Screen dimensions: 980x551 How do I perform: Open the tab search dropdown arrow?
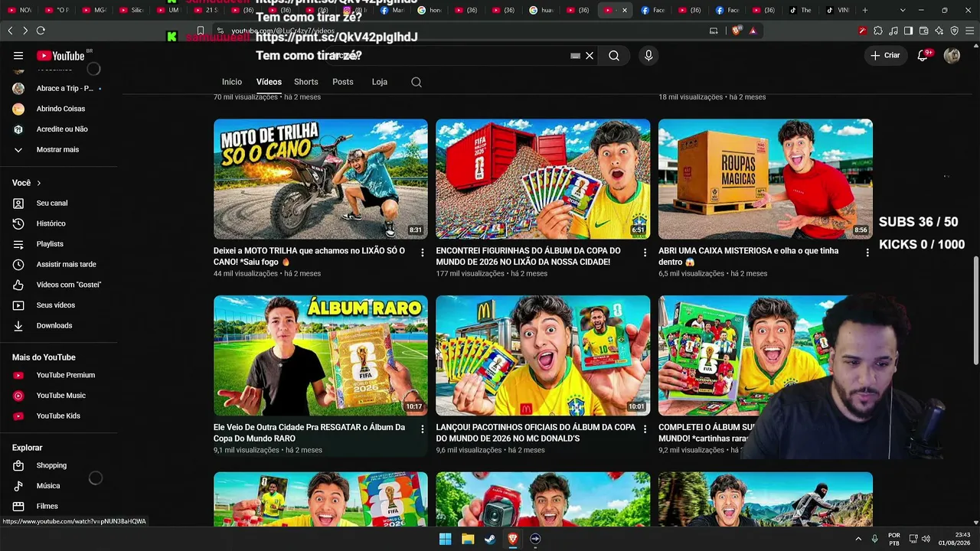click(x=903, y=10)
